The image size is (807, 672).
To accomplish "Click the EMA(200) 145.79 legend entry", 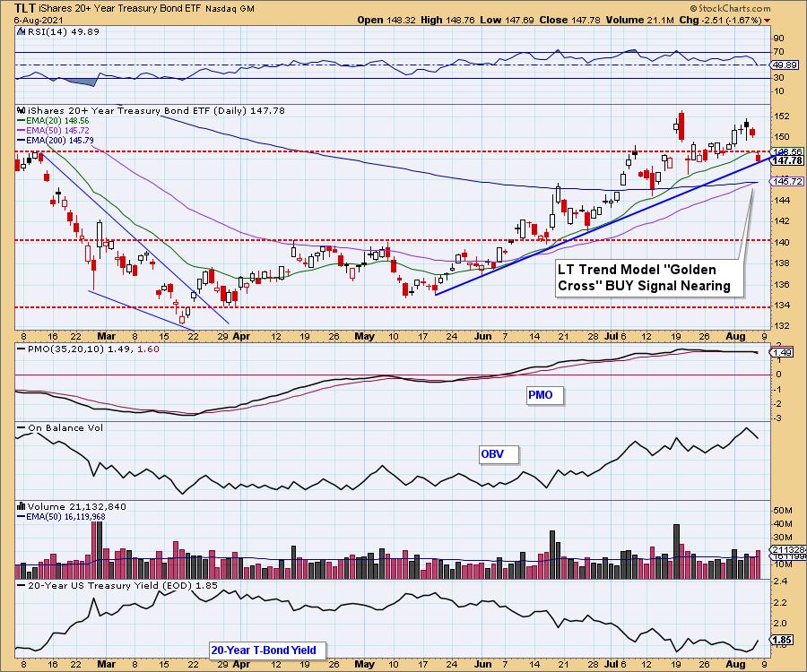I will [x=56, y=141].
